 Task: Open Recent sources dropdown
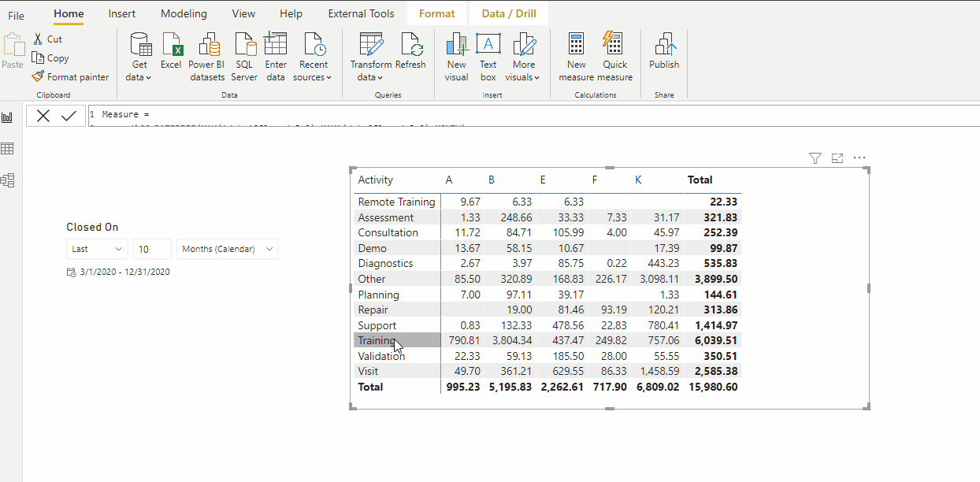pyautogui.click(x=313, y=57)
